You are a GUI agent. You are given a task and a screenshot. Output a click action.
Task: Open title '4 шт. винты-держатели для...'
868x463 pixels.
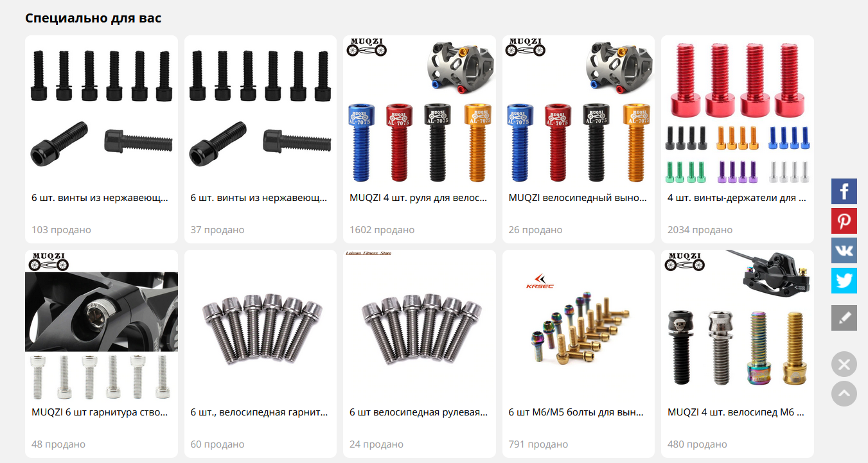736,198
